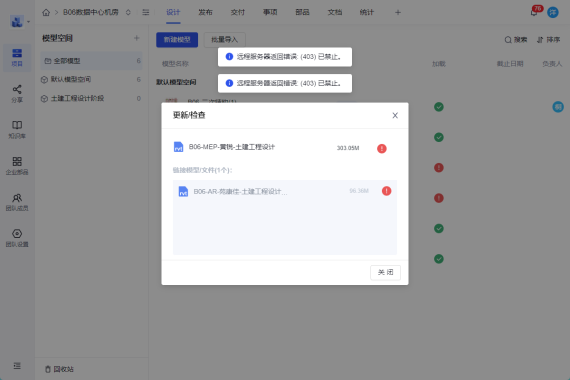Select 全部模型 in the model space list

point(91,61)
